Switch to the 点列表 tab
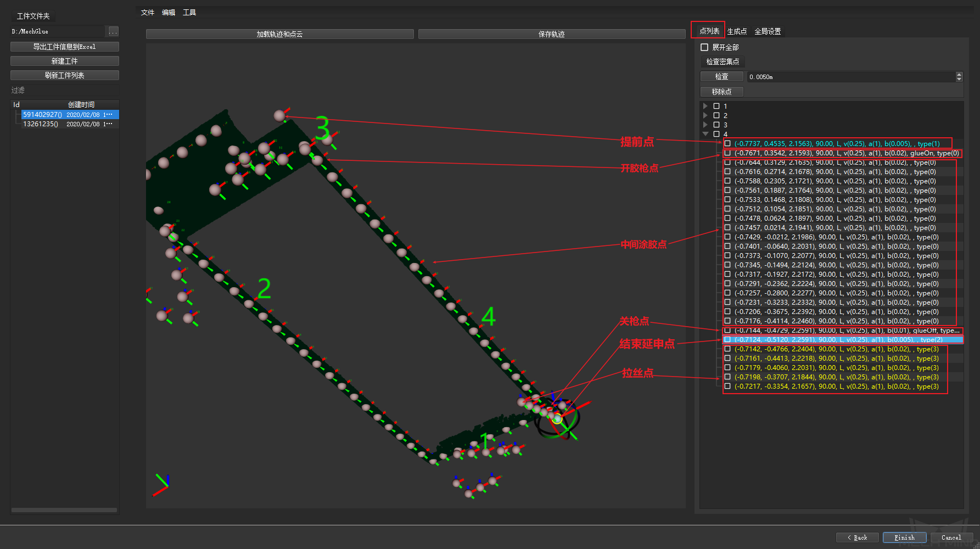 [x=709, y=31]
